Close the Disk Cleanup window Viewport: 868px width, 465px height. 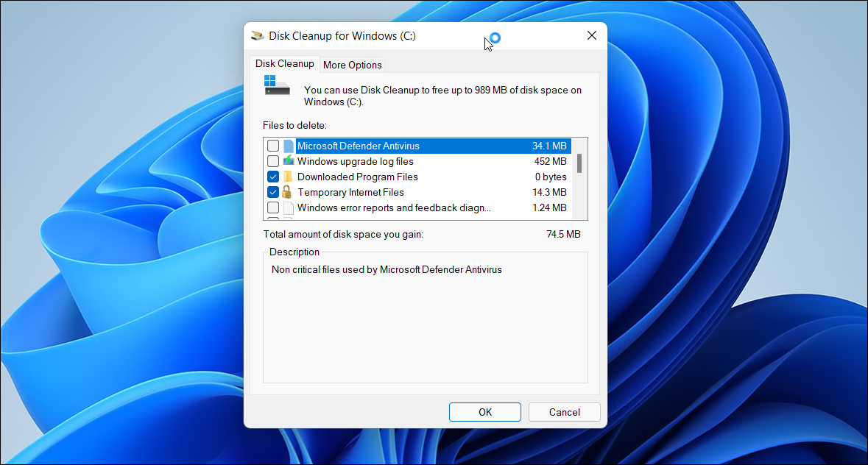pyautogui.click(x=591, y=35)
